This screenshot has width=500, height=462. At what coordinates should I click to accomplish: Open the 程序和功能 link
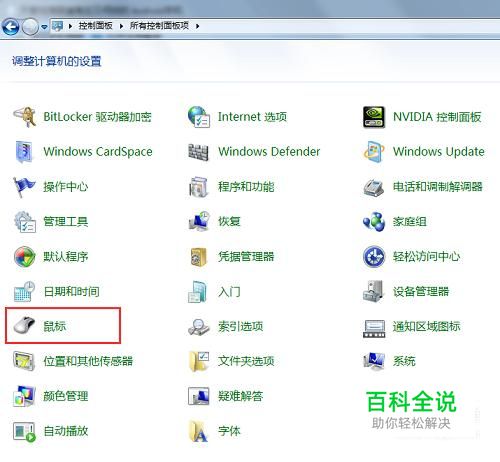(x=246, y=187)
